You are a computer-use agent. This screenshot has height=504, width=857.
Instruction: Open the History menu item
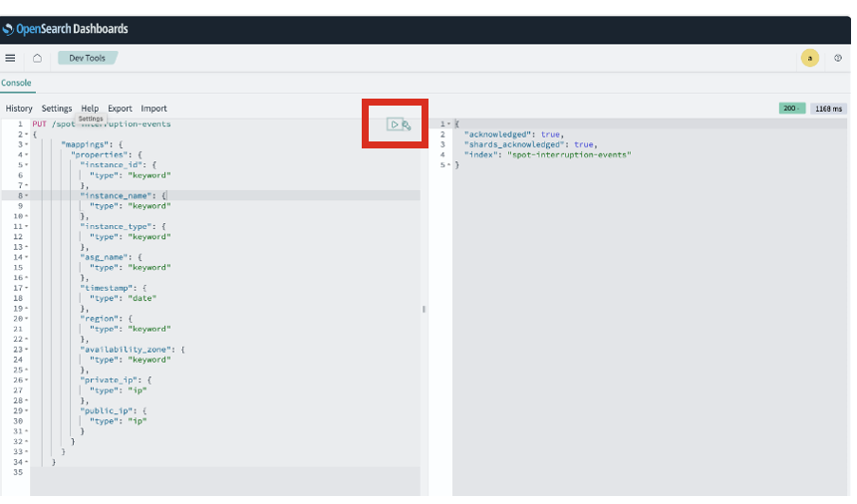click(x=19, y=109)
